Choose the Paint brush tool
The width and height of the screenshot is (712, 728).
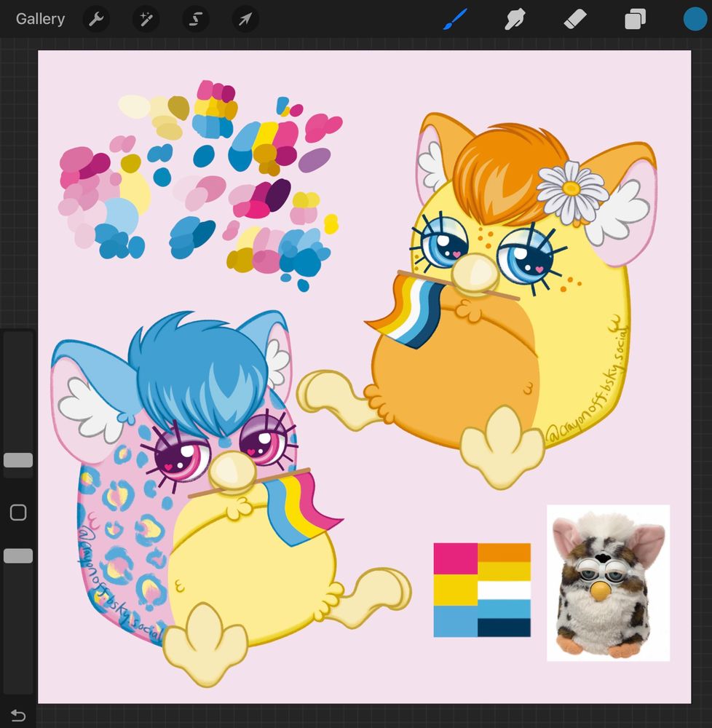(x=454, y=19)
